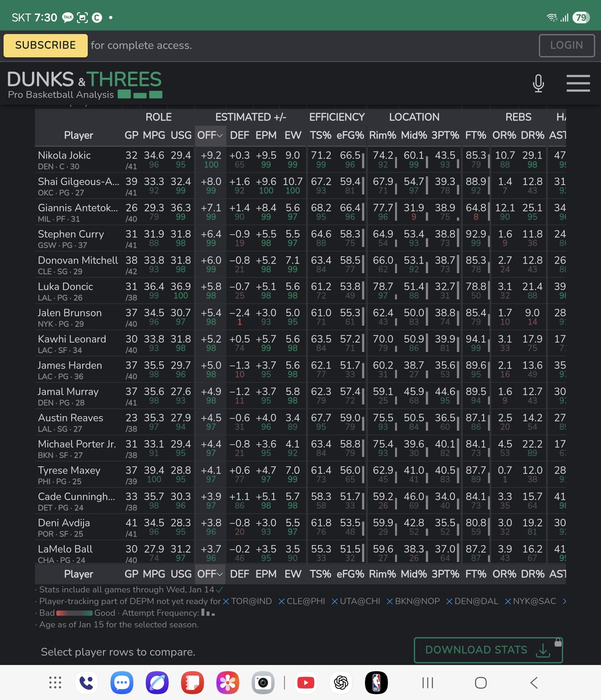This screenshot has width=601, height=700.
Task: Sort by GP in the top header
Action: pos(131,135)
